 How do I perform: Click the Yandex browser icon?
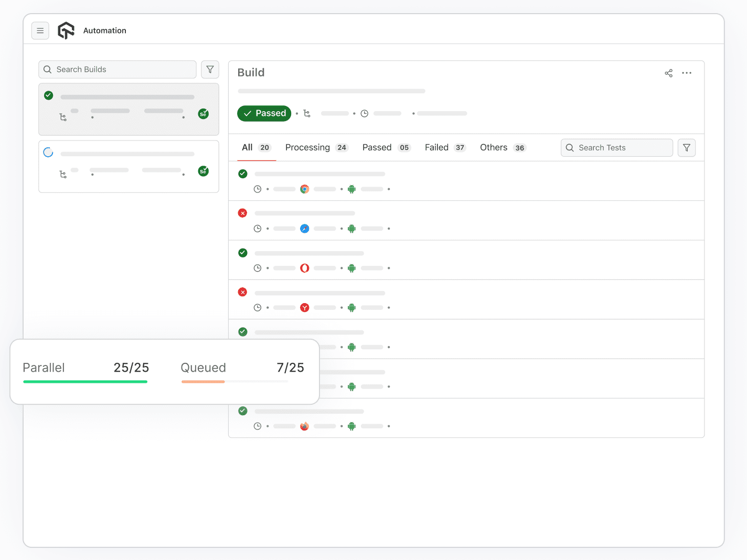pos(304,307)
